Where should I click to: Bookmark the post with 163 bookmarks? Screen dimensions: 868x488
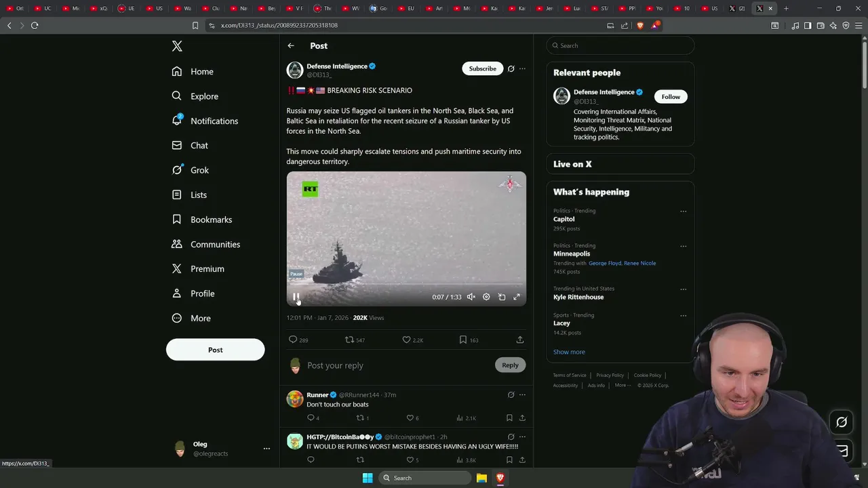tap(469, 340)
